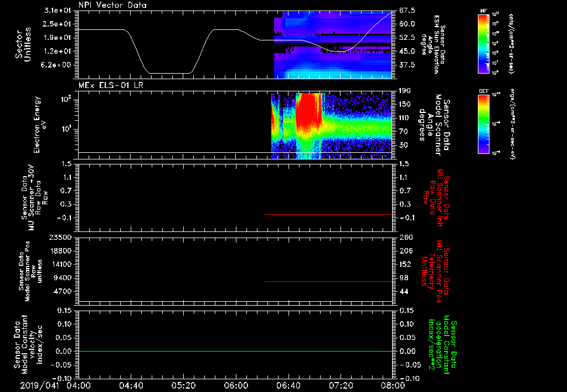
Task: Click the red 'MU Scanner Inh Raw Data' title
Action: coord(436,198)
